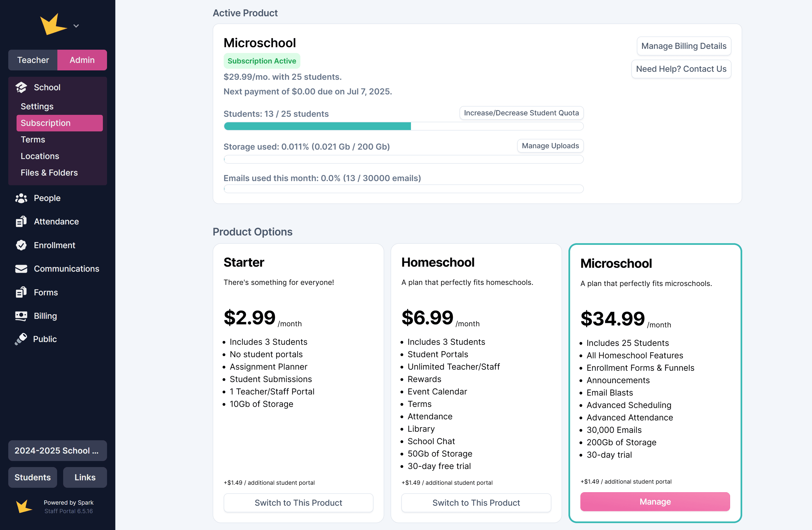The width and height of the screenshot is (812, 530).
Task: Switch to Teacher mode
Action: 33,60
